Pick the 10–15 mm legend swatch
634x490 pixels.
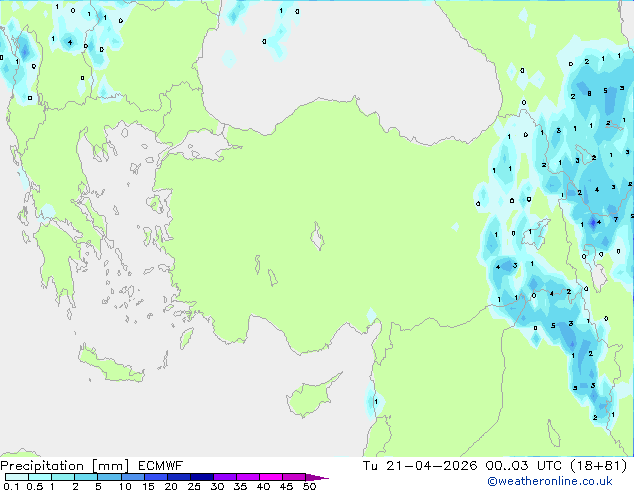(132, 477)
